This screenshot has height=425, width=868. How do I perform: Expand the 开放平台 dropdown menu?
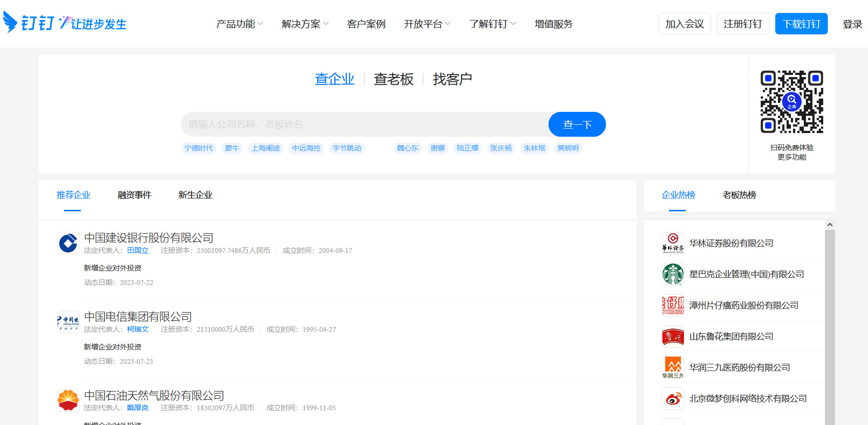(427, 24)
